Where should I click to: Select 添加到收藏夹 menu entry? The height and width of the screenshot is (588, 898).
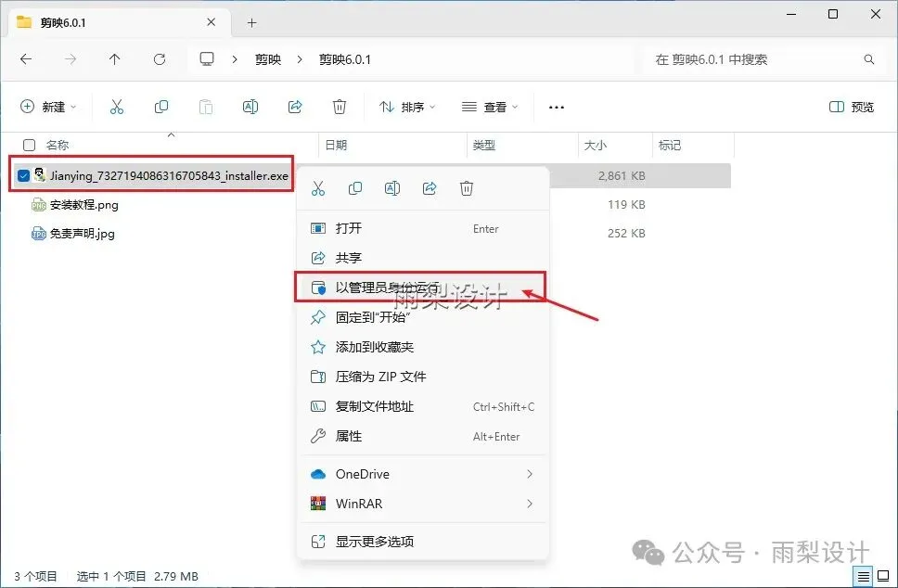(423, 347)
